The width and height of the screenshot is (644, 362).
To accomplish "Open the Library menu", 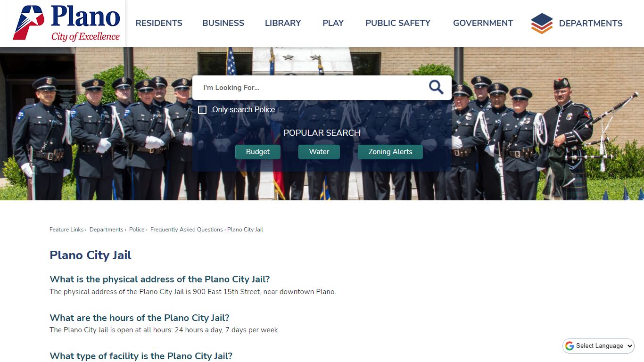I will click(283, 23).
